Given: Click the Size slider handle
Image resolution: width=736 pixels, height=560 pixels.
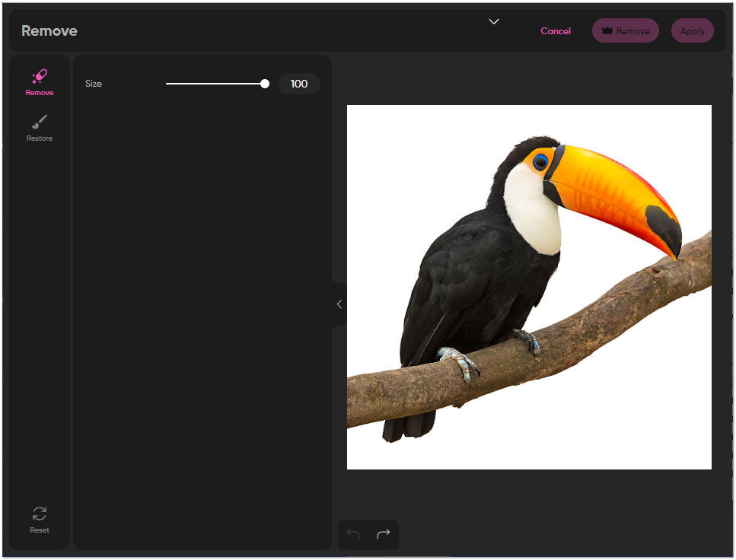Looking at the screenshot, I should [x=264, y=84].
